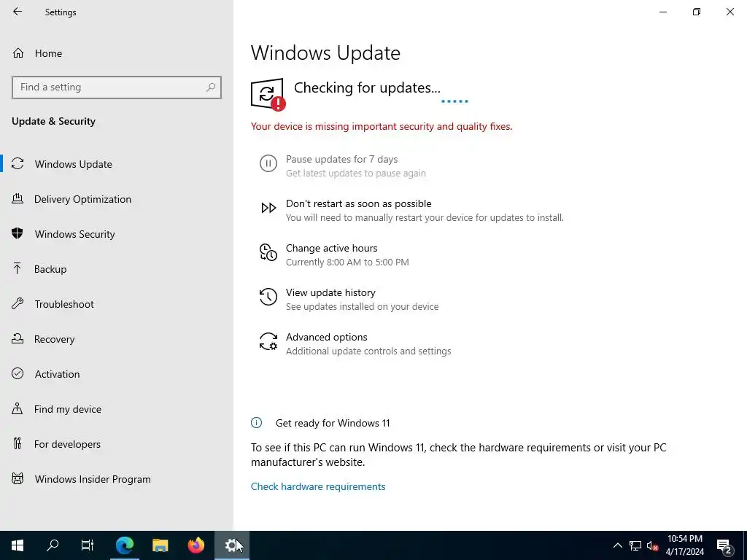Click the 'Get ready for Windows 11' heading
This screenshot has height=560, width=747.
tap(333, 423)
